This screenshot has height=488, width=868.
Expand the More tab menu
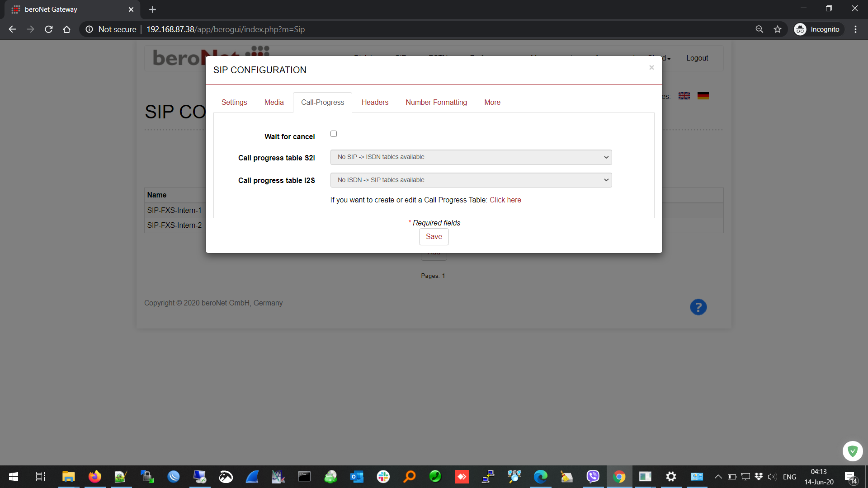click(492, 103)
